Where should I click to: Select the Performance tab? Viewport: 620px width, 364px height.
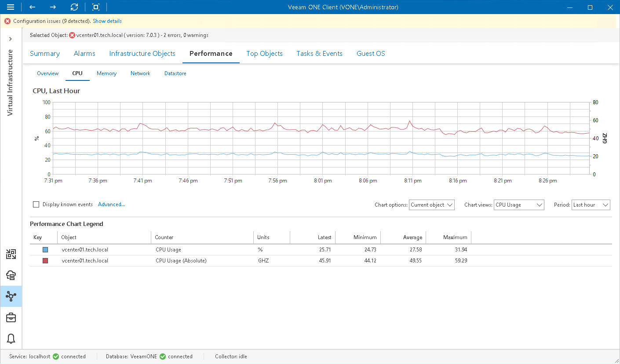[x=211, y=54]
